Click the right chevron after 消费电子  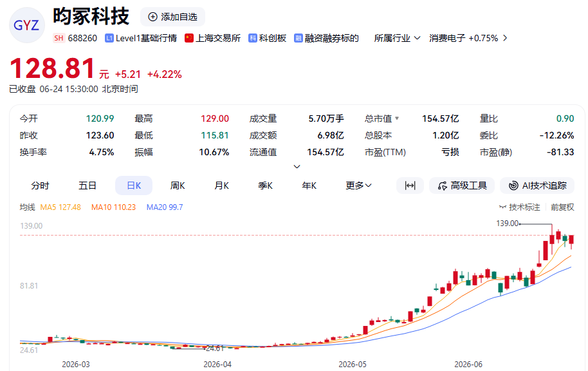tap(505, 38)
